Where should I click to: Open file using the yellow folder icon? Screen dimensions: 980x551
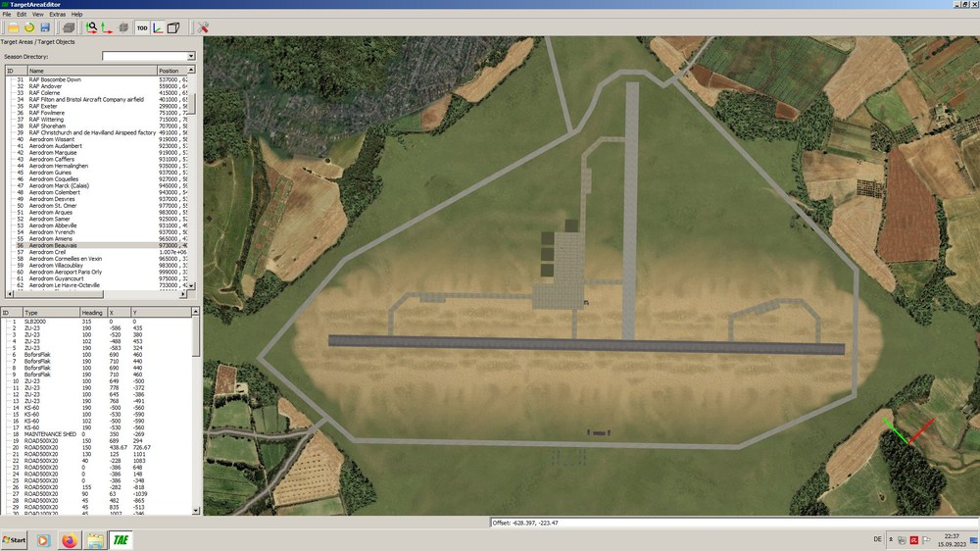tap(13, 27)
